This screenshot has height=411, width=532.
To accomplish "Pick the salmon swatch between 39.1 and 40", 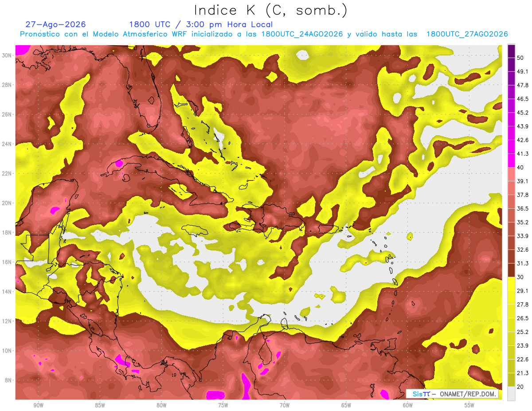I will (x=511, y=174).
